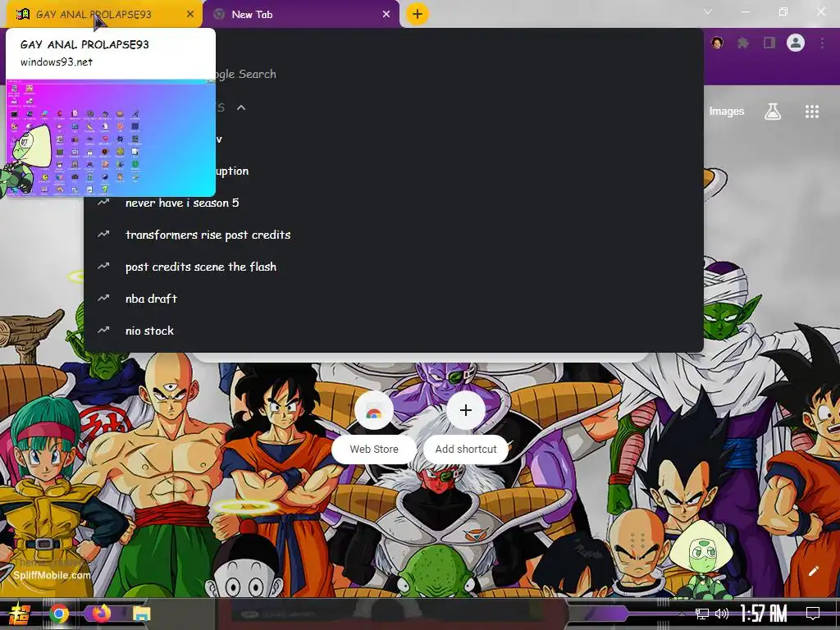
Task: Collapse the trending searches section
Action: pyautogui.click(x=241, y=107)
